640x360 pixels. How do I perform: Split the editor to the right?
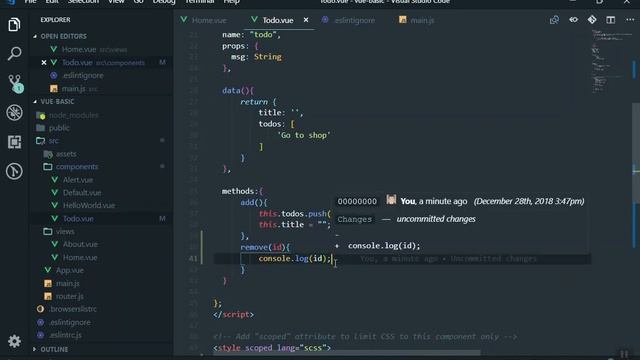[x=611, y=20]
